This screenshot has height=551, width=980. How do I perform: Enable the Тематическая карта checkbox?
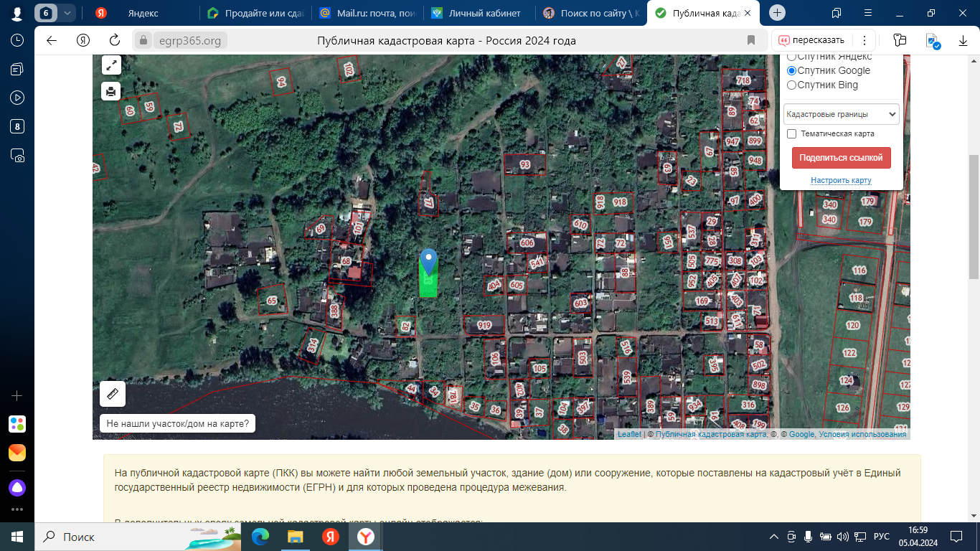coord(792,133)
